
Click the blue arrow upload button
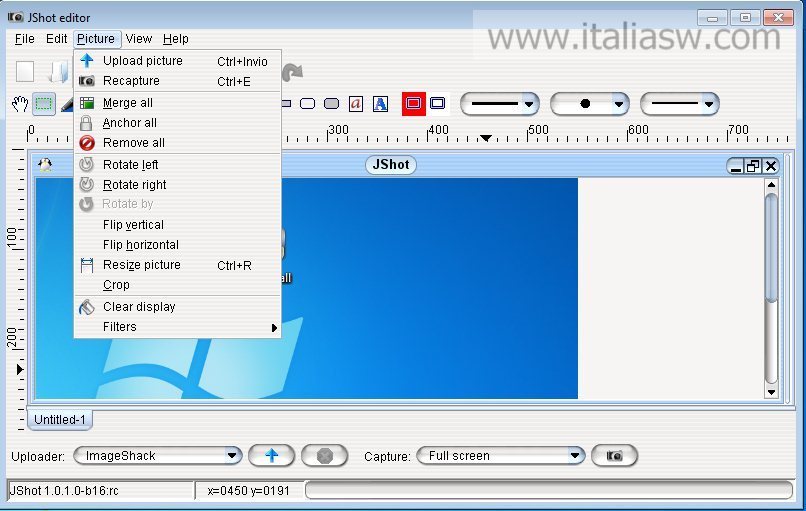271,456
